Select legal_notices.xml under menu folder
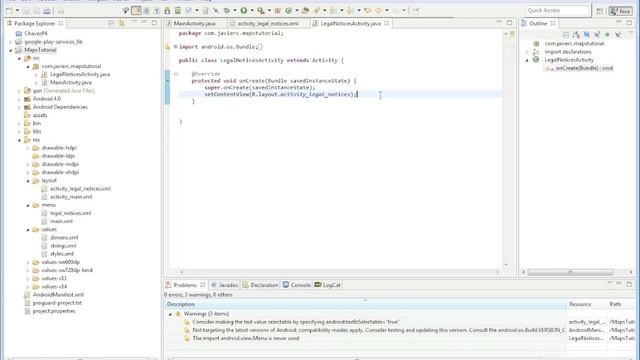Screen dimensions: 640x360 point(70,213)
